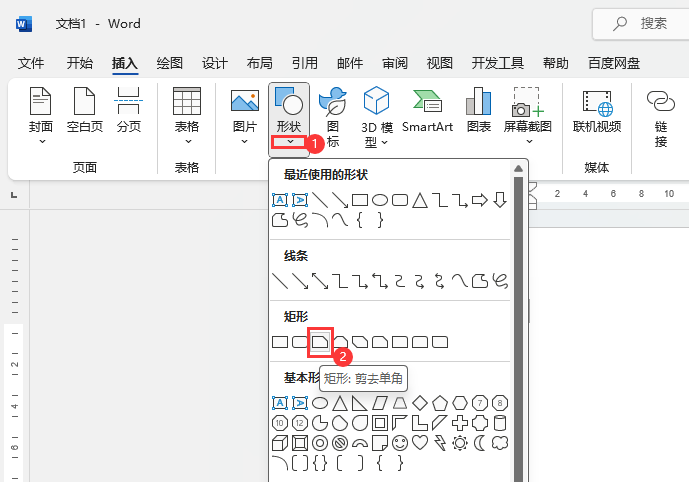Choose the snip single corner rectangle

click(320, 342)
